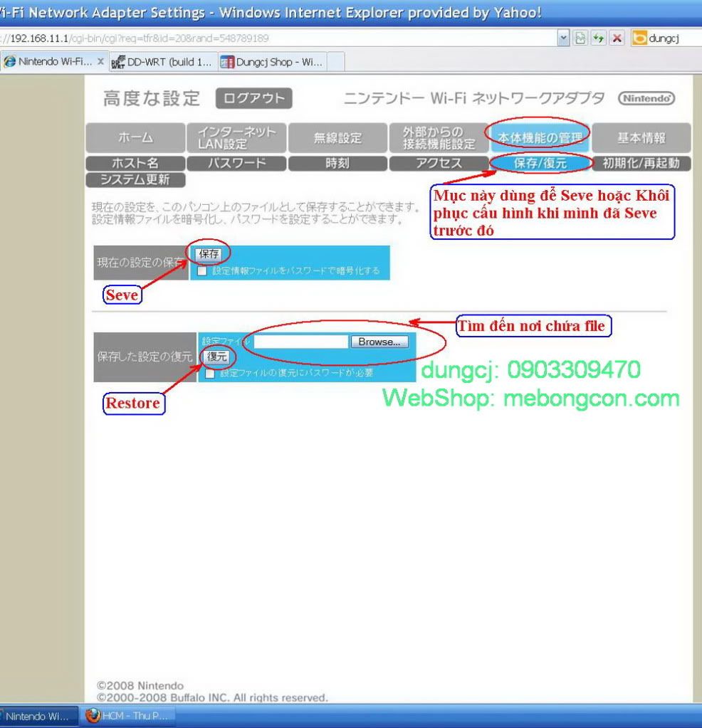Click the Nintendo logo in page header
The image size is (702, 728).
646,98
